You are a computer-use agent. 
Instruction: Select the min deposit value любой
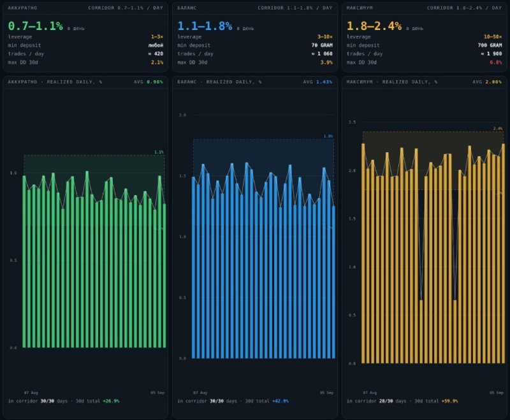pos(156,45)
